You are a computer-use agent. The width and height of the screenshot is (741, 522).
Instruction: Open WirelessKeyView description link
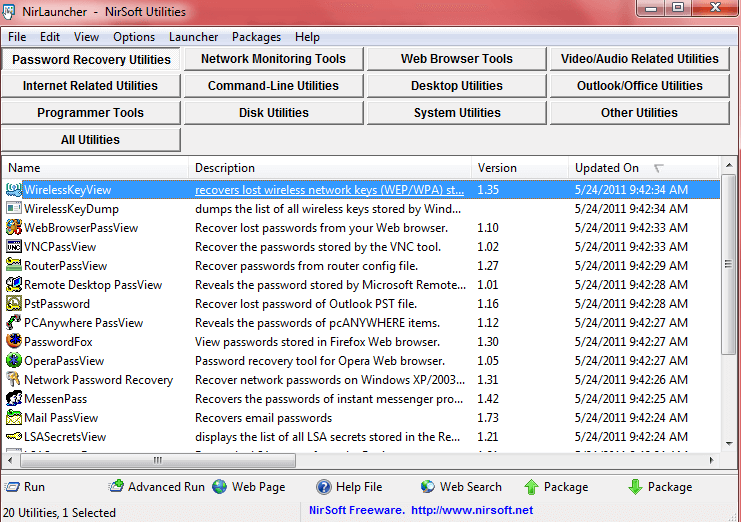click(329, 190)
